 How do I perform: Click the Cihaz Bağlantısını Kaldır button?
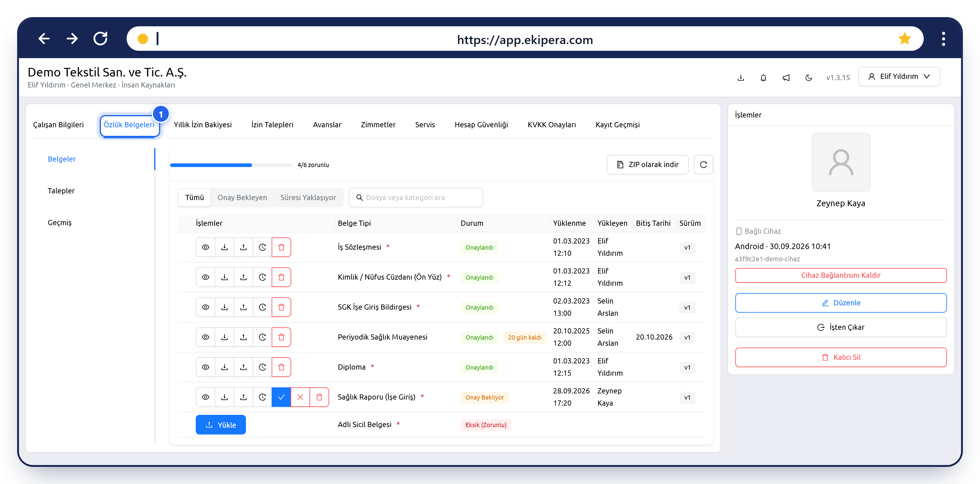click(841, 275)
